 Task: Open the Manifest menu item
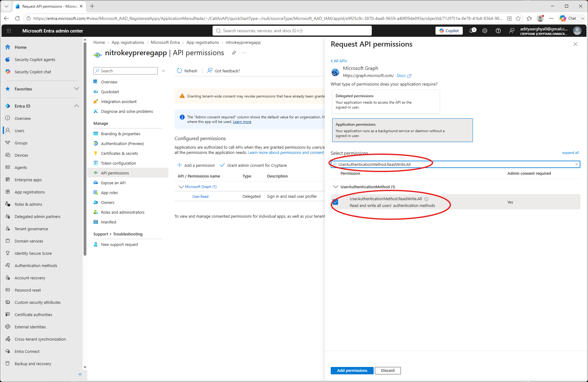[x=109, y=222]
